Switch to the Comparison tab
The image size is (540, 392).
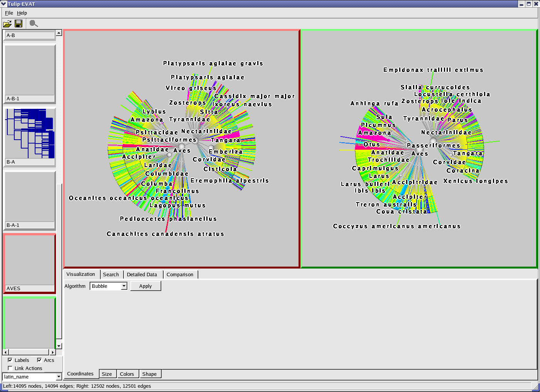[x=180, y=274]
